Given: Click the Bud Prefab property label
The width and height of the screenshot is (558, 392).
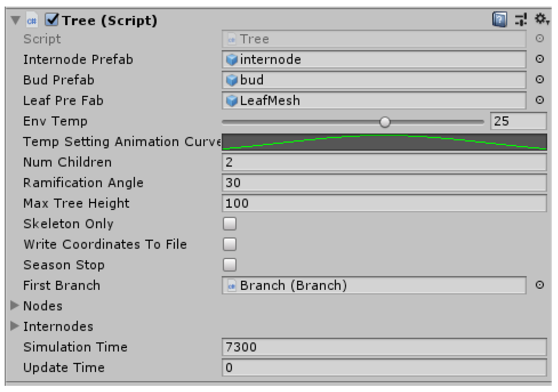Looking at the screenshot, I should [x=59, y=80].
